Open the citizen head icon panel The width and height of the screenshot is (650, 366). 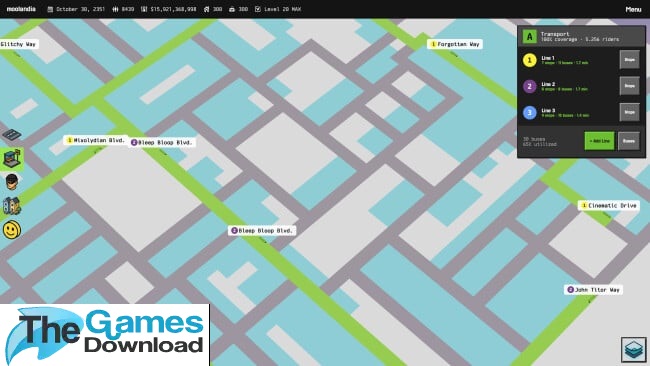coord(12,182)
